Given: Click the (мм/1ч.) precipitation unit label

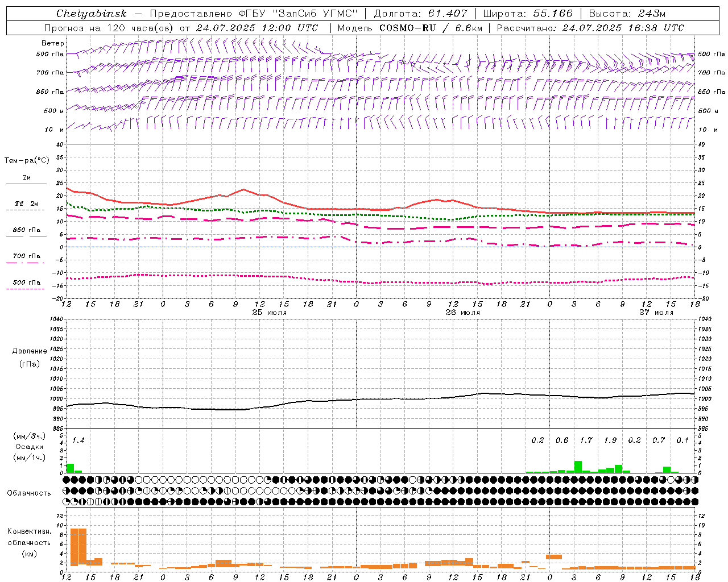Looking at the screenshot, I should click(x=30, y=458).
